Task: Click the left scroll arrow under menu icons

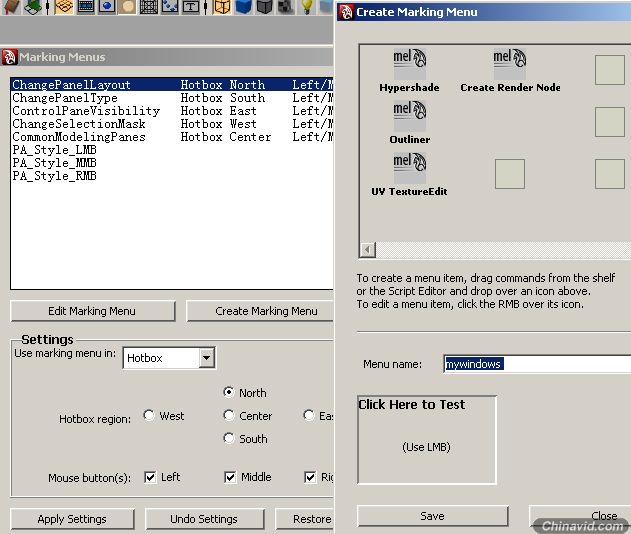Action: [367, 250]
